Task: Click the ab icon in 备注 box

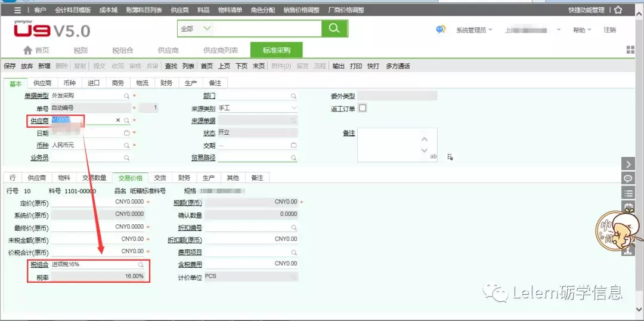Action: pyautogui.click(x=434, y=156)
